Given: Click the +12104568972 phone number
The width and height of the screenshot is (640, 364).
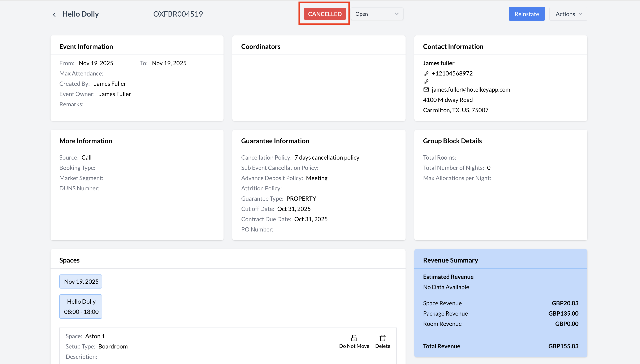Looking at the screenshot, I should (x=452, y=74).
